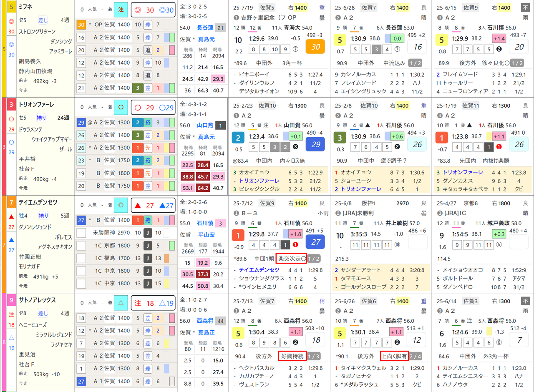Screen dimensions: 534x392
Task: Select index badge 26 in the 25-1/19 race
Action: coord(519,144)
